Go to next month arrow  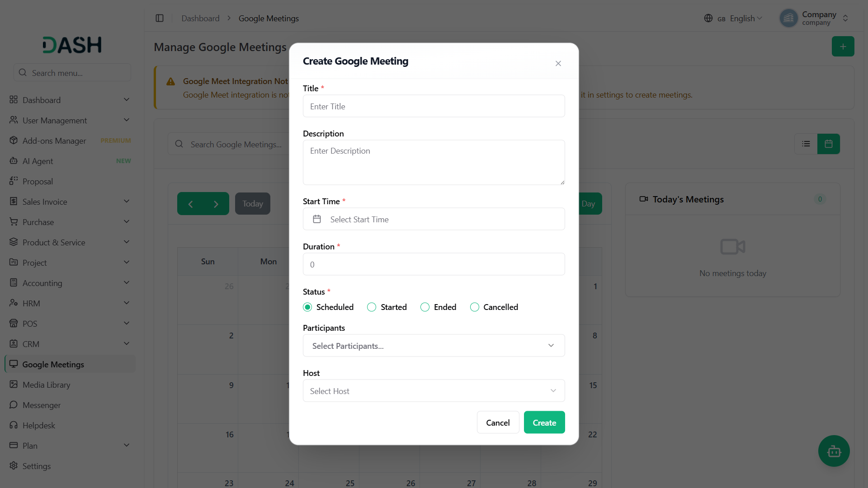click(x=216, y=204)
